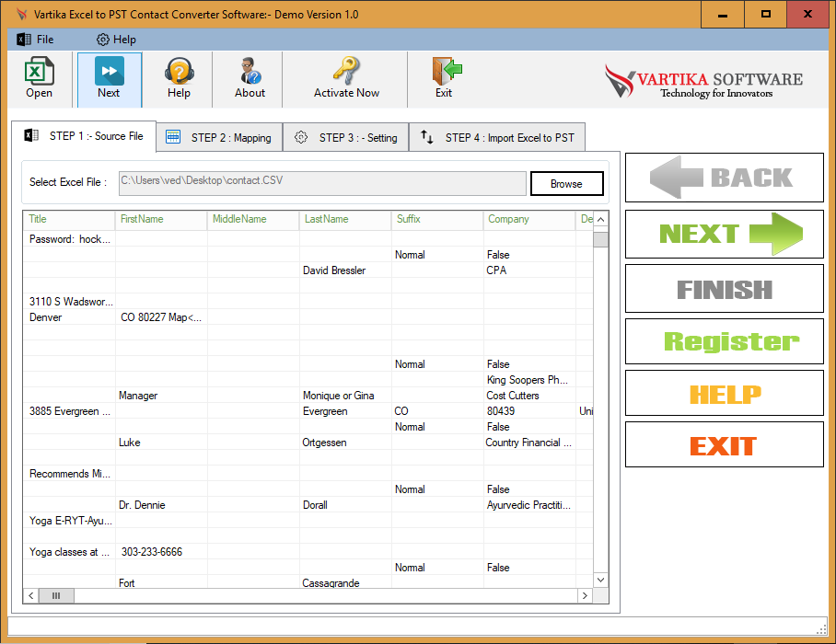Select the 'Recommends Mi...' cell

pos(69,474)
